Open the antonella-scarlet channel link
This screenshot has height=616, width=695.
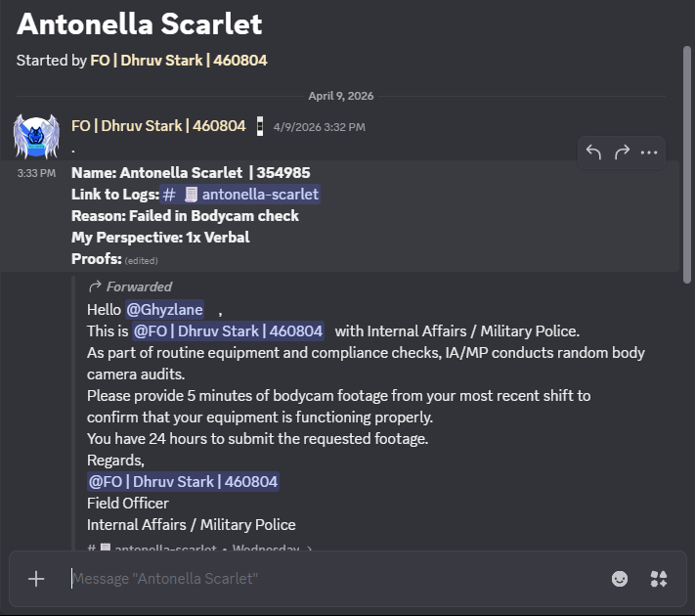239,195
